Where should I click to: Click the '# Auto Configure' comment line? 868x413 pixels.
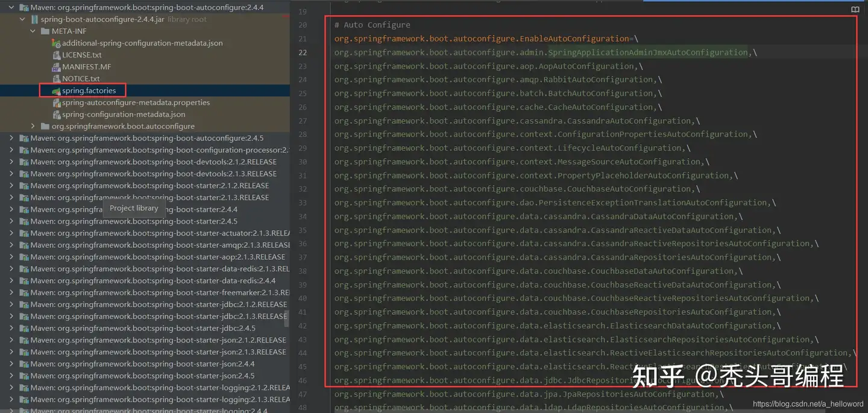(x=372, y=25)
